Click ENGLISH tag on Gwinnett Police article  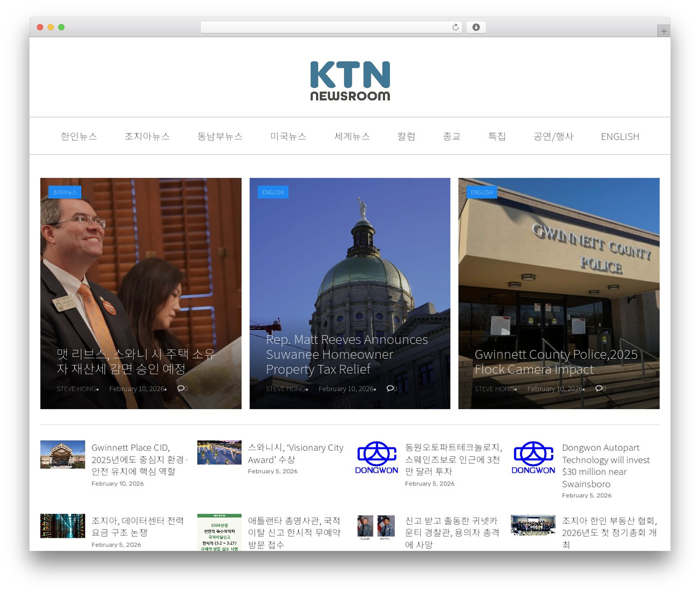(x=482, y=192)
